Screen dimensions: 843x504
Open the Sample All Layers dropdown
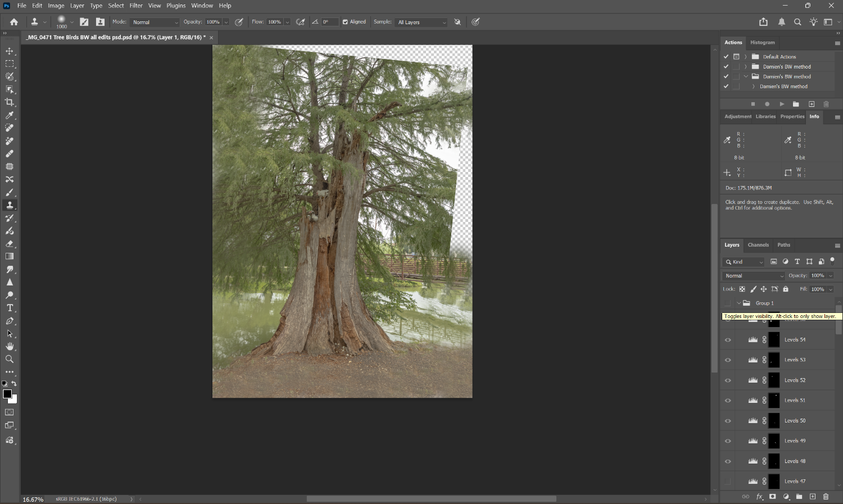pos(422,22)
